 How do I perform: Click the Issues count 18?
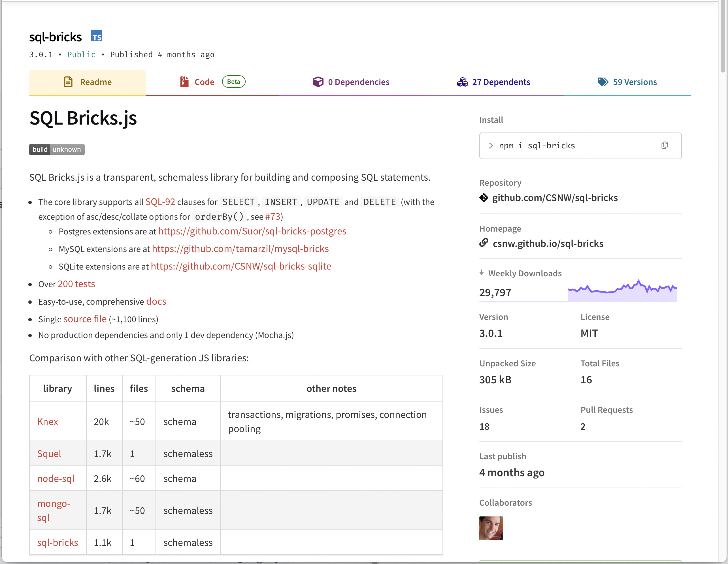[x=484, y=426]
